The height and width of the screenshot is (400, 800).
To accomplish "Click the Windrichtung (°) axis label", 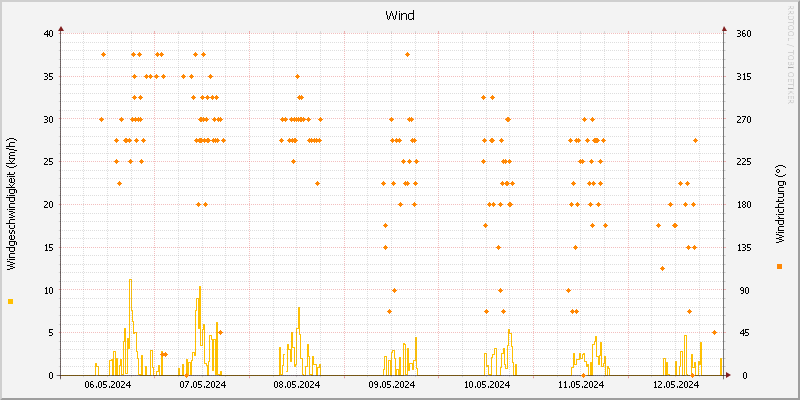I will [x=780, y=205].
